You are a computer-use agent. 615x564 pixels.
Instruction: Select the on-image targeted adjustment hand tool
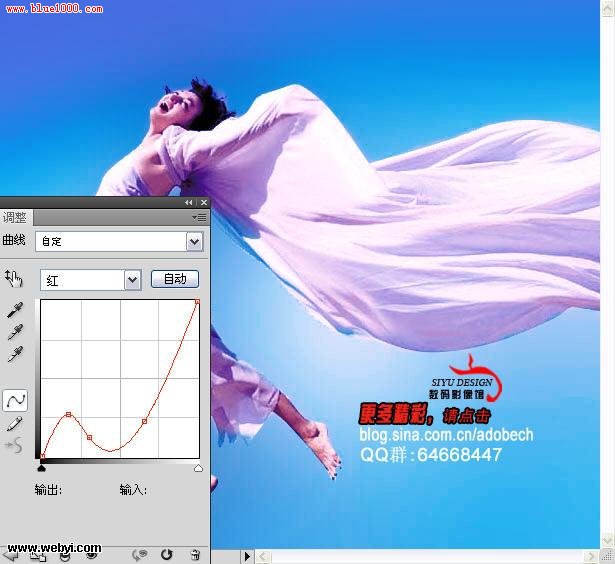14,278
